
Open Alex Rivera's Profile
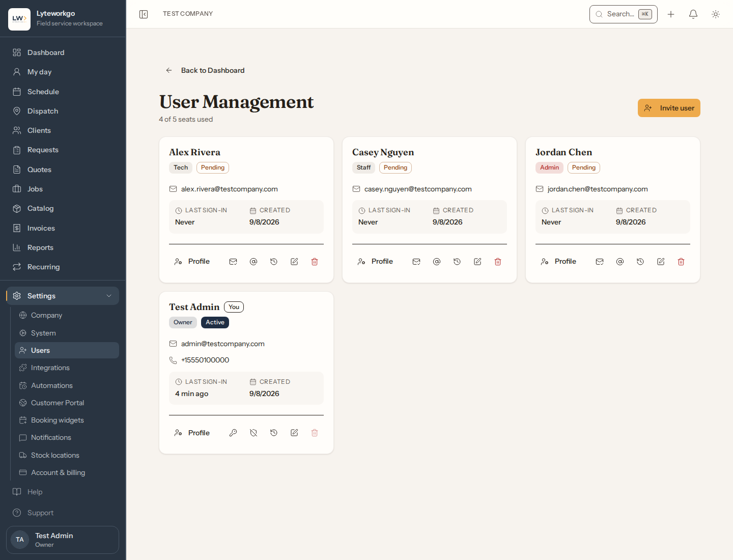[x=192, y=261]
